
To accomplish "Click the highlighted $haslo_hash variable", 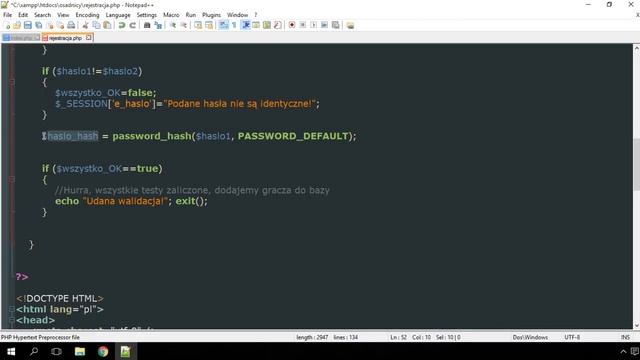I will click(70, 136).
